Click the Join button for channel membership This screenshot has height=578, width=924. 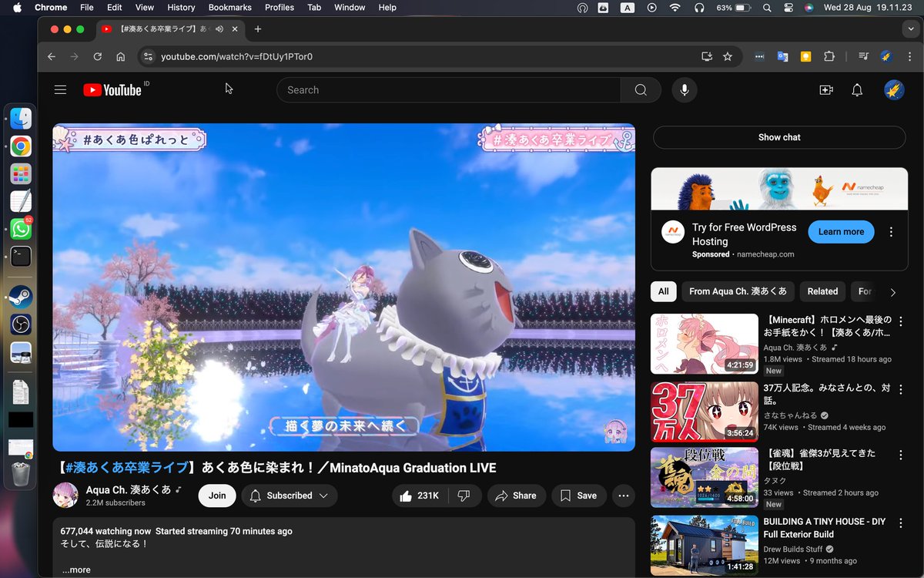[216, 496]
